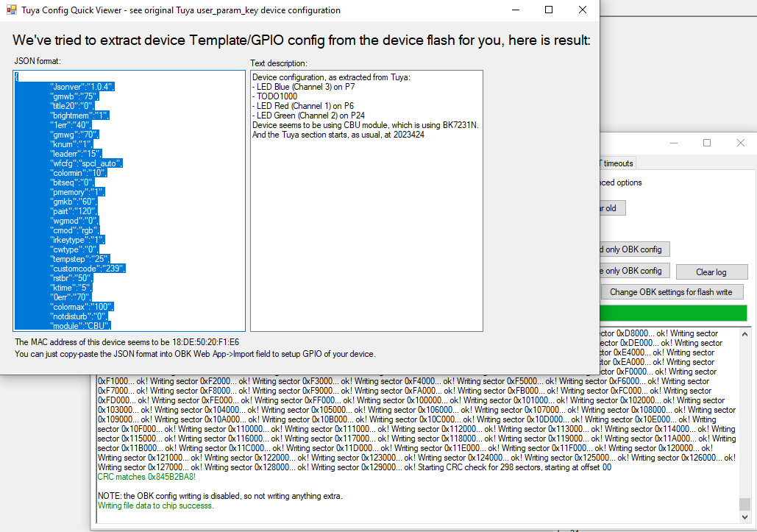Image resolution: width=757 pixels, height=532 pixels.
Task: Click inside the Text description box
Action: pyautogui.click(x=366, y=201)
